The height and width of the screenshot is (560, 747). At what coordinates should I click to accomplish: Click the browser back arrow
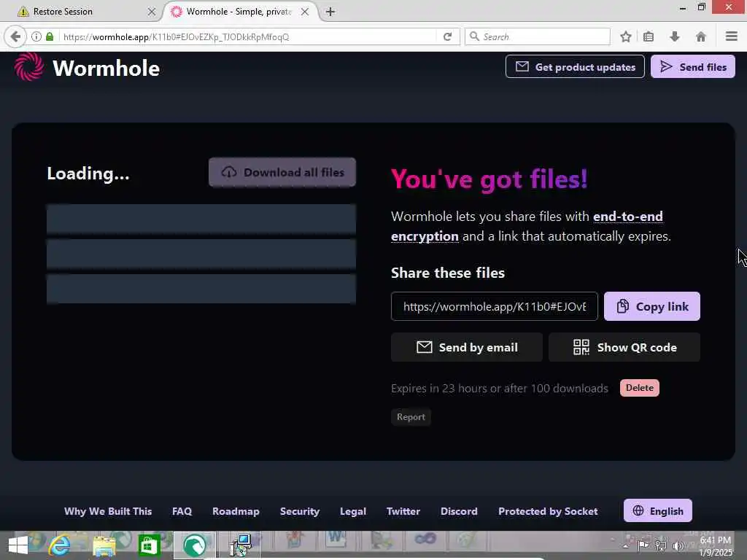(15, 36)
